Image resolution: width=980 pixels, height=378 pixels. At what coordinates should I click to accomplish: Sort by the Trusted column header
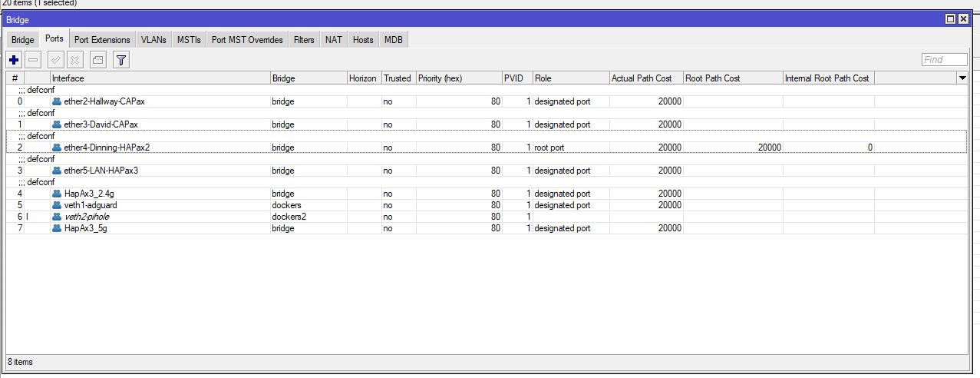click(x=398, y=78)
